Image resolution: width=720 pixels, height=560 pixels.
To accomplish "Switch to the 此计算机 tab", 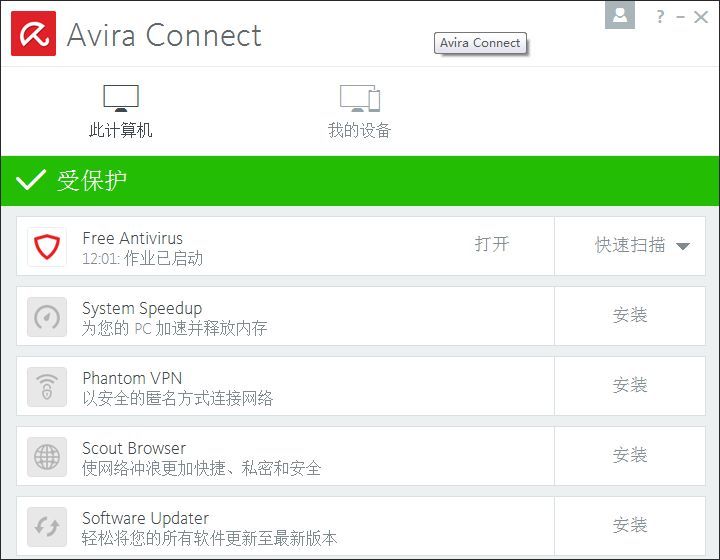I will pos(121,112).
